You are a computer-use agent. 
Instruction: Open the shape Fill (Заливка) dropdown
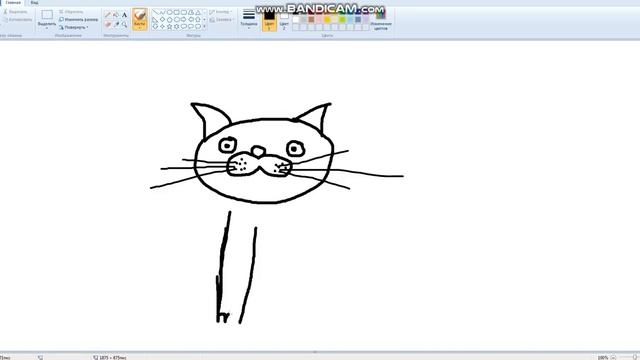pos(222,20)
